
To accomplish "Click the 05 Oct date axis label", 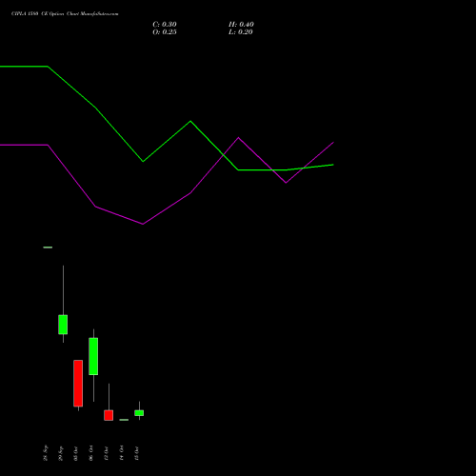I will [x=76, y=453].
